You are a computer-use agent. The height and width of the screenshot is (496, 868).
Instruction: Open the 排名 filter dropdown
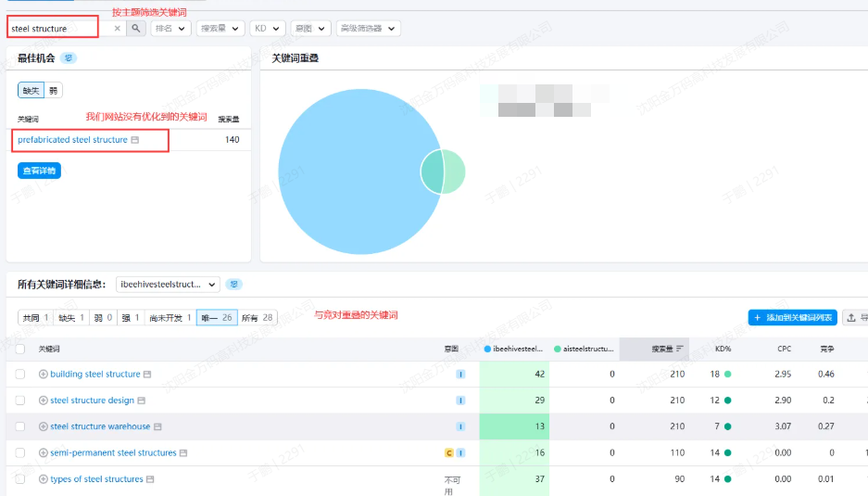click(170, 29)
